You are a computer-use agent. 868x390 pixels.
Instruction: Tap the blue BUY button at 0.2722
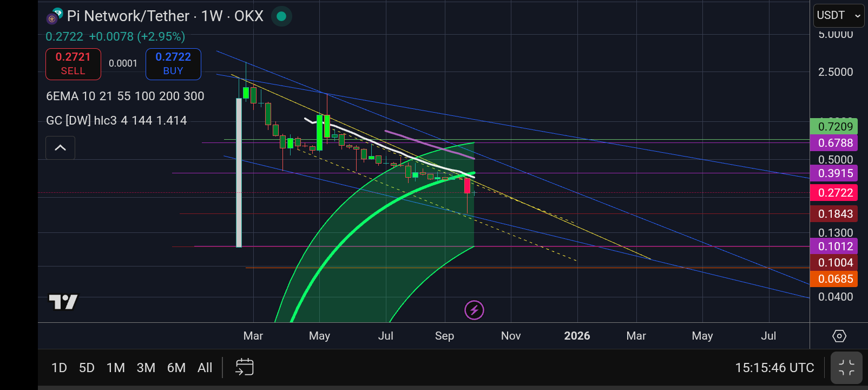click(173, 63)
